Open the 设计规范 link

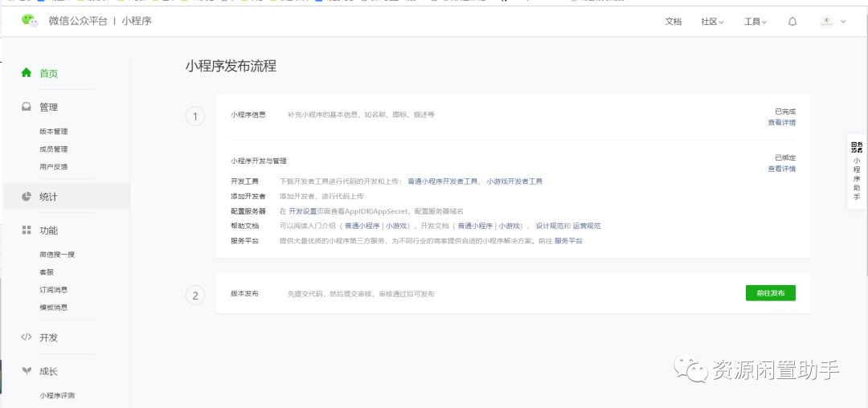(x=550, y=226)
